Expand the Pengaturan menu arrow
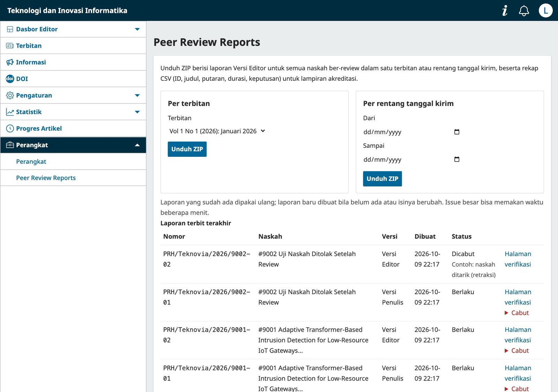 click(137, 95)
